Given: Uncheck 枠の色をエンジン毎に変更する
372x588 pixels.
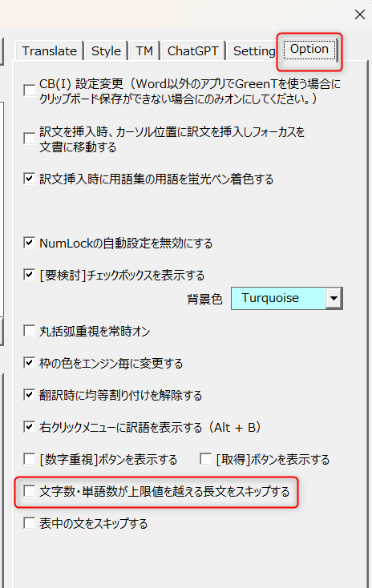Looking at the screenshot, I should pyautogui.click(x=30, y=363).
